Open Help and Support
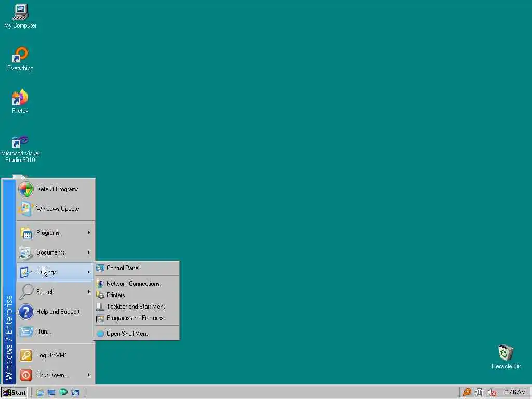This screenshot has height=399, width=532. tap(56, 312)
